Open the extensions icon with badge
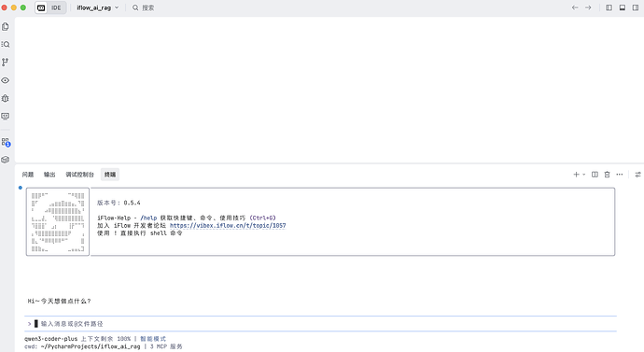This screenshot has height=352, width=644. pyautogui.click(x=6, y=142)
